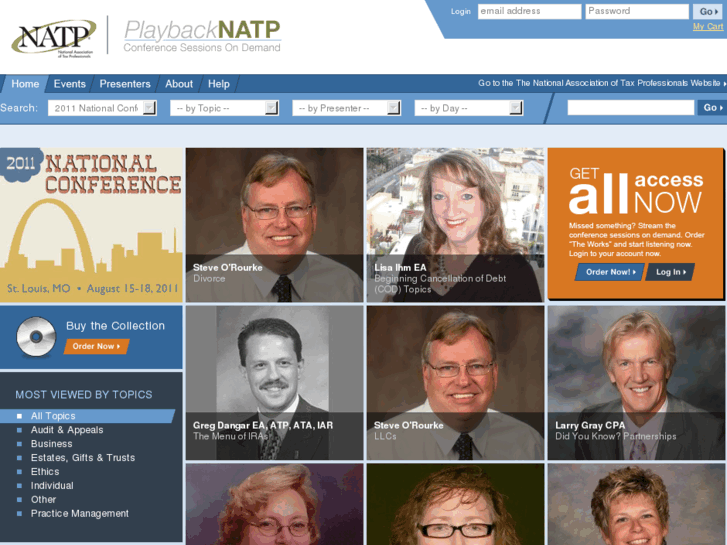Viewport: 727px width, 545px height.
Task: Open the My Cart link
Action: (x=708, y=26)
